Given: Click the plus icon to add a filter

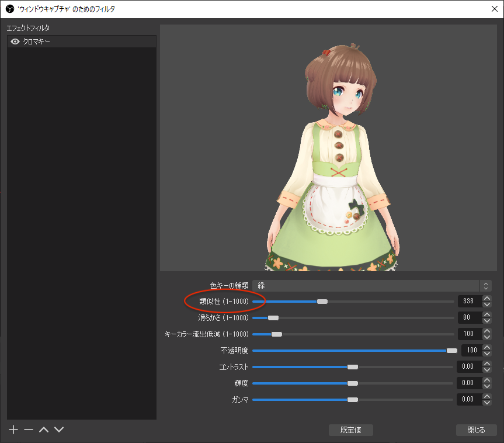Looking at the screenshot, I should (12, 430).
